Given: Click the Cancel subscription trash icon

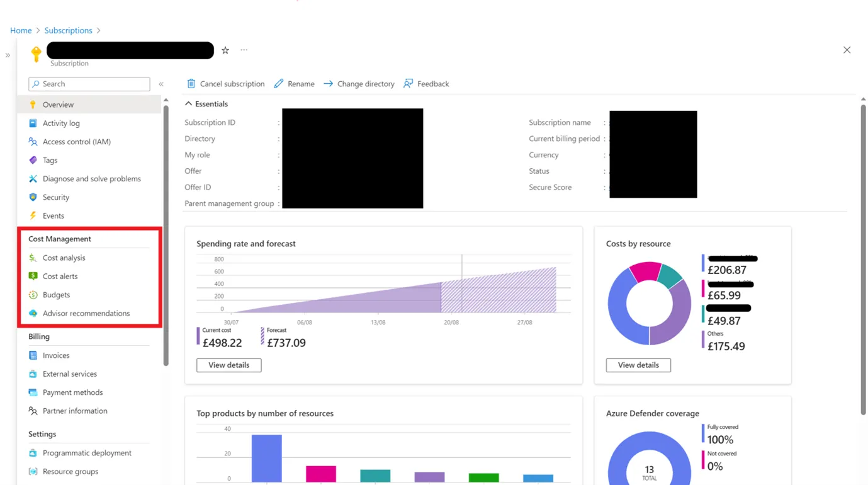Looking at the screenshot, I should 191,84.
